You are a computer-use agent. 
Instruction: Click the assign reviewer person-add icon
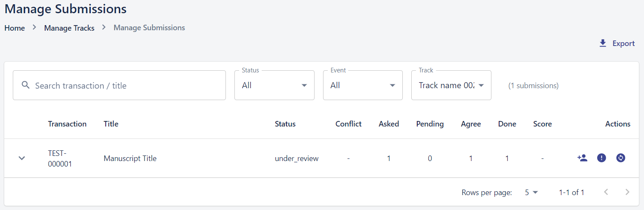pos(582,158)
